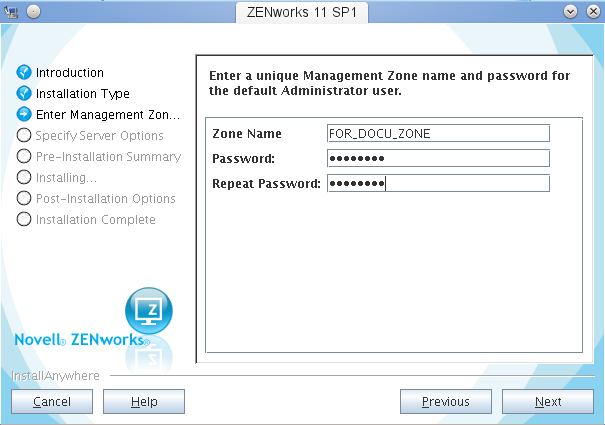Click the Pre-Installation Summary step circle
This screenshot has width=605, height=425.
(24, 156)
